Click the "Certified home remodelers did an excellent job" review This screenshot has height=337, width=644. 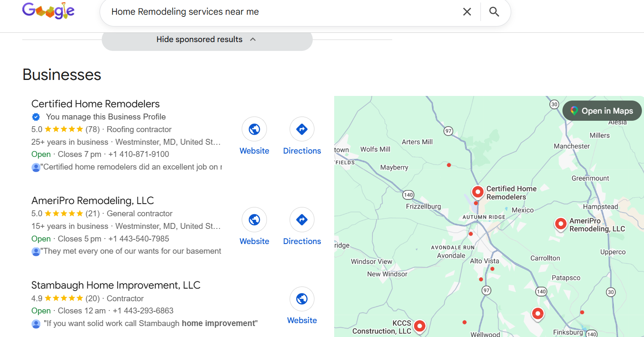tap(131, 167)
